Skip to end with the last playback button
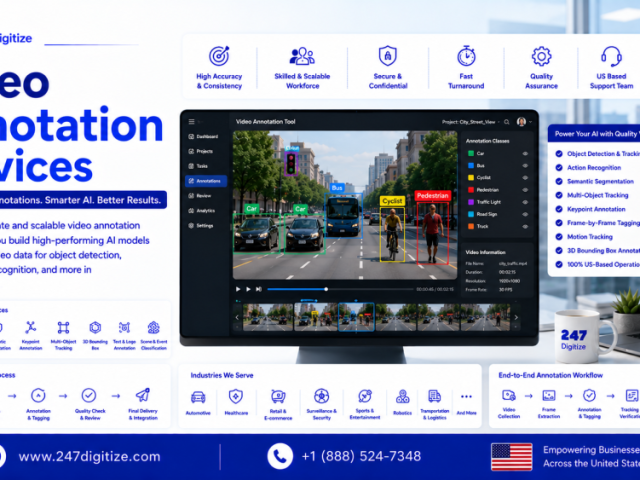Viewport: 640px width, 480px height. [x=258, y=289]
